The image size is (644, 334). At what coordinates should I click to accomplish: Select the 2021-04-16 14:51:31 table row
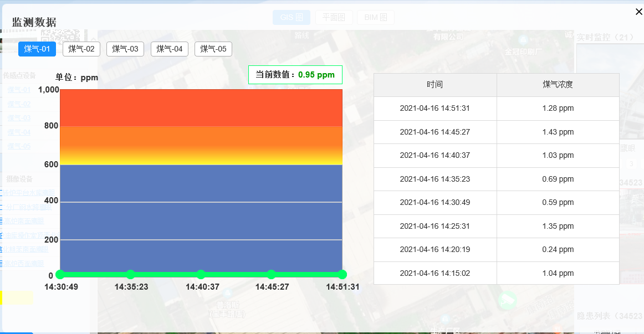496,109
